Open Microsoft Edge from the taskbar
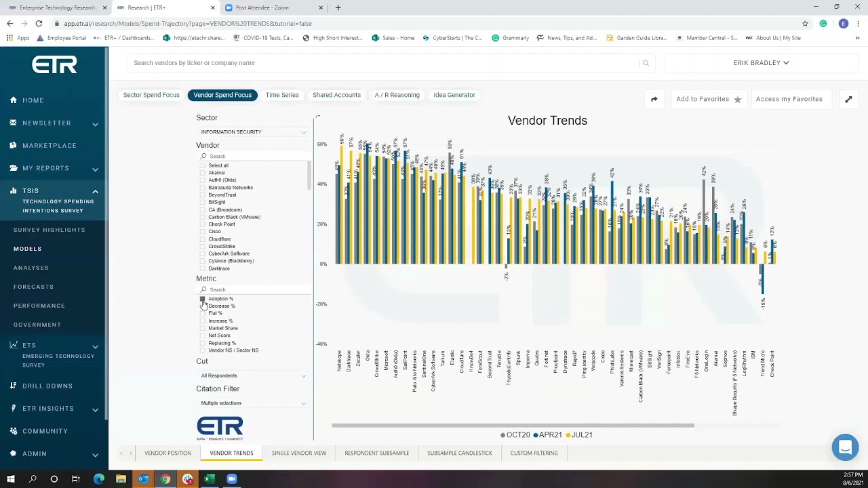The height and width of the screenshot is (488, 868). pyautogui.click(x=99, y=479)
